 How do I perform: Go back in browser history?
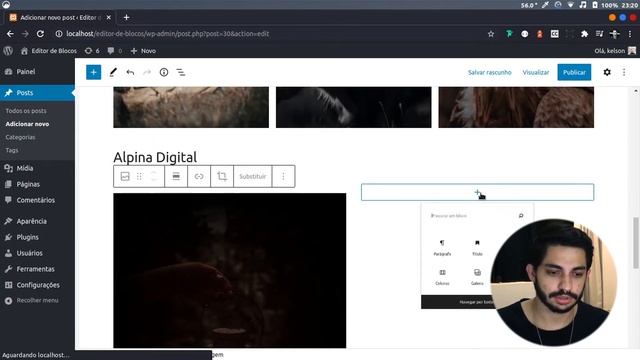(10, 34)
